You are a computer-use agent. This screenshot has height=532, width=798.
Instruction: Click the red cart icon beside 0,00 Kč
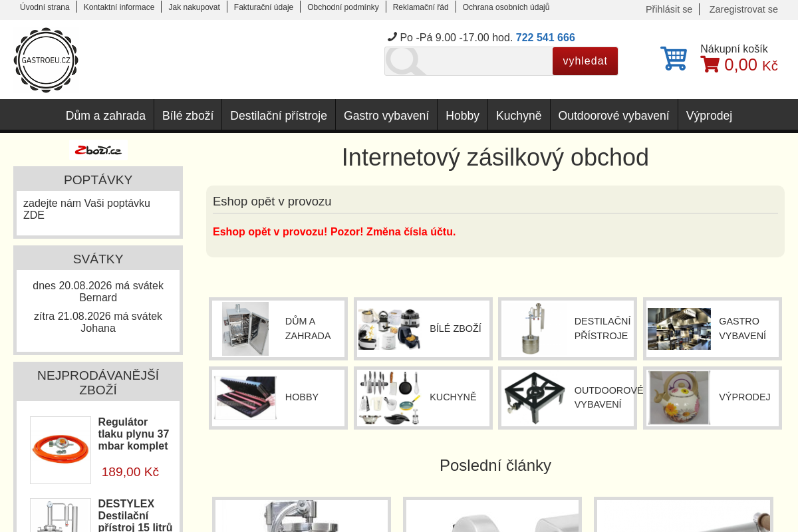point(710,65)
